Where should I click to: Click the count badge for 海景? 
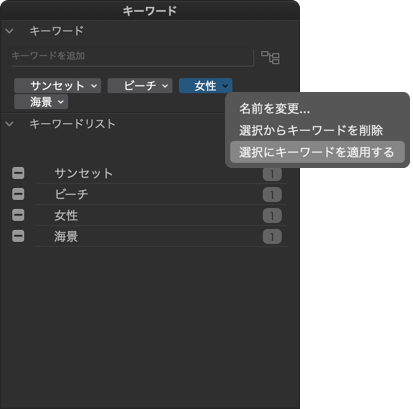click(272, 237)
